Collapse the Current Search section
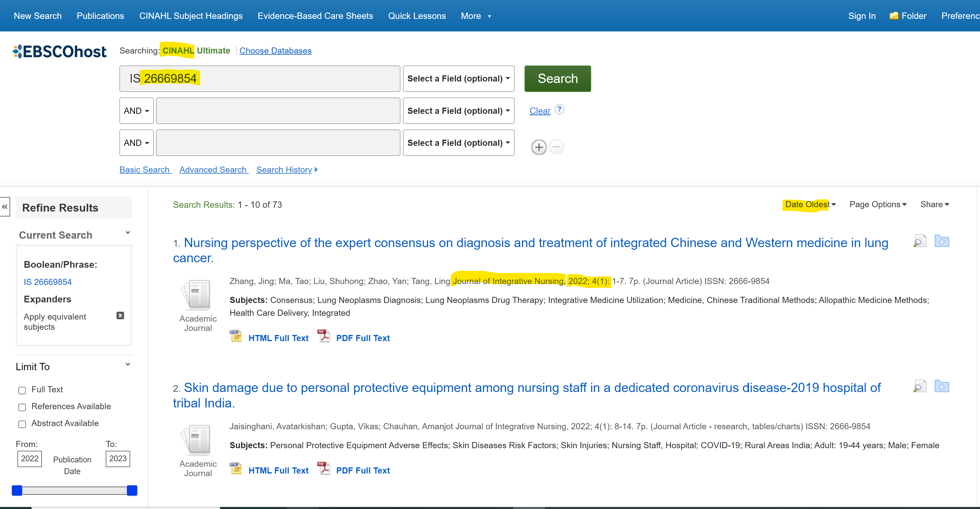This screenshot has width=980, height=509. coord(128,233)
